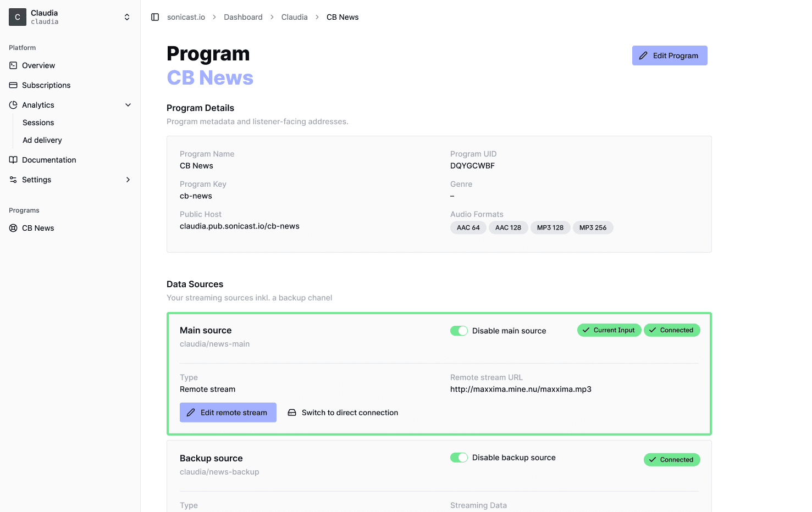Navigate to Dashboard breadcrumb
The width and height of the screenshot is (812, 512).
click(243, 17)
